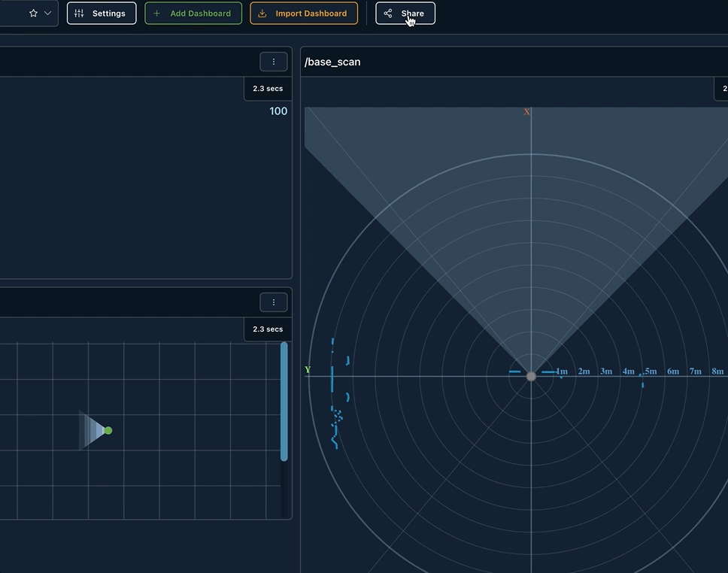Click the 2.3 secs badge above the 100 value
This screenshot has width=728, height=573.
coord(268,88)
